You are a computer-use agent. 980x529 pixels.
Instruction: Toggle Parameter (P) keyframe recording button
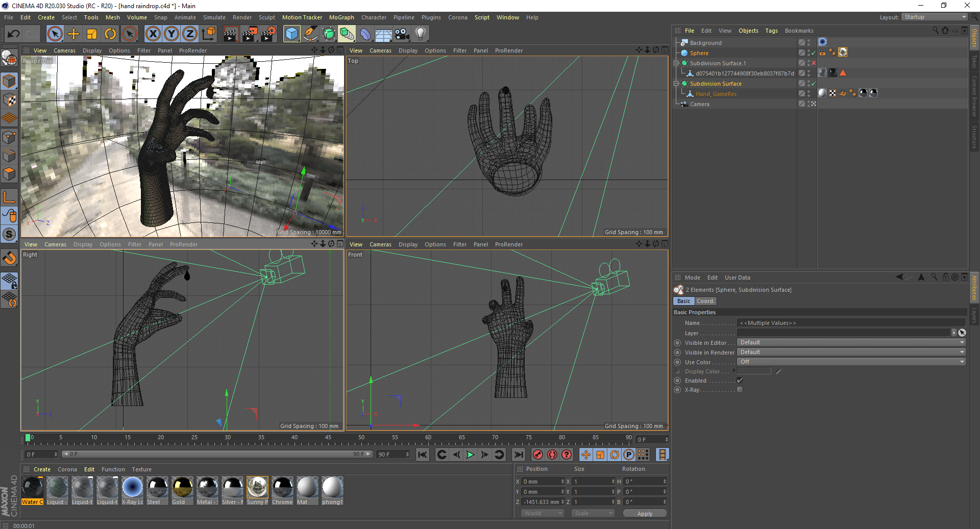point(629,455)
